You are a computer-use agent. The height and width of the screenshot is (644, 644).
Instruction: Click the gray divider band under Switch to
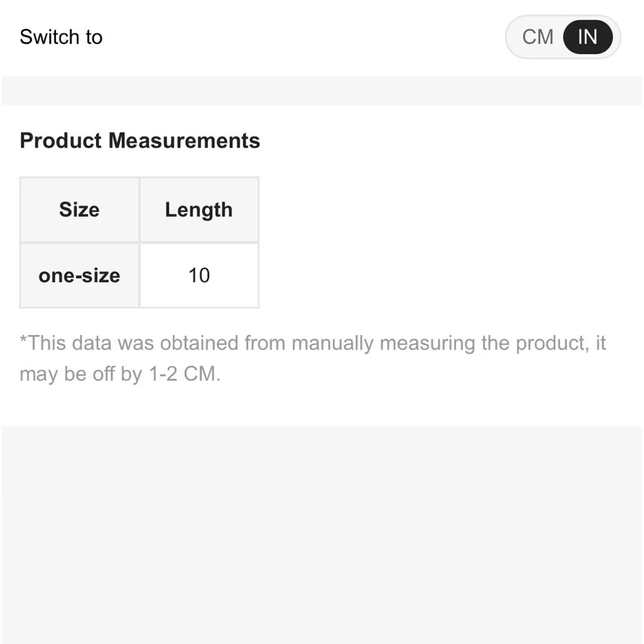coord(322,91)
